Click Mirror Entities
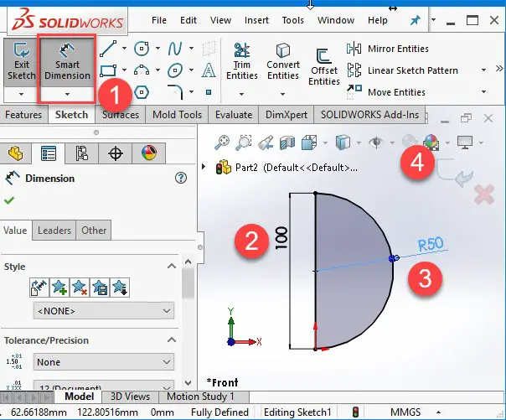 [387, 49]
